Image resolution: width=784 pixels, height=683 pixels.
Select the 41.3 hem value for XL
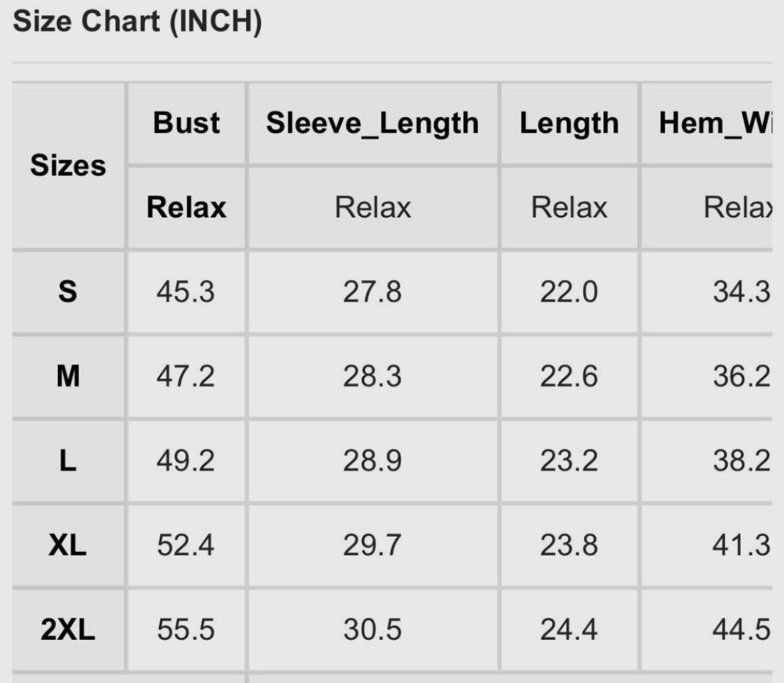tap(741, 545)
